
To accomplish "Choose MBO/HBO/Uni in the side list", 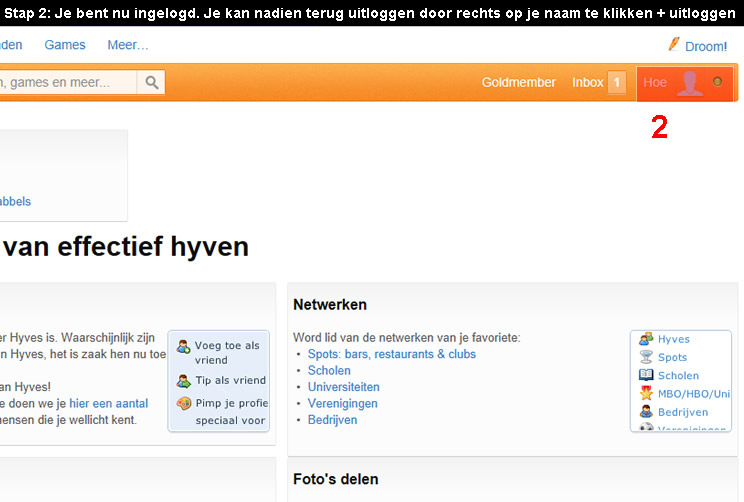I will pos(694,394).
